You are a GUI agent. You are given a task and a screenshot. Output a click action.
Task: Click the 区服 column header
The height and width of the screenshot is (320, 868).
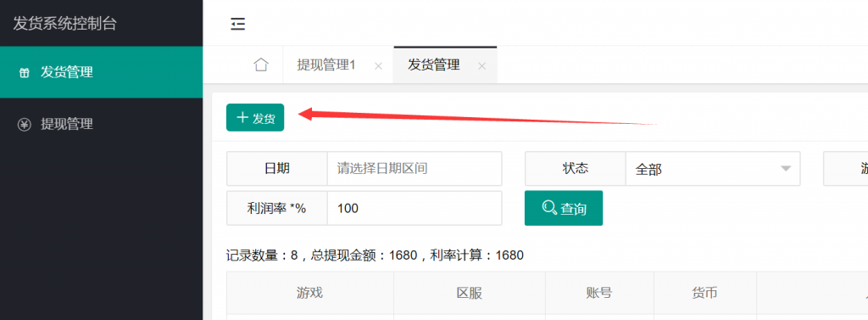point(470,293)
